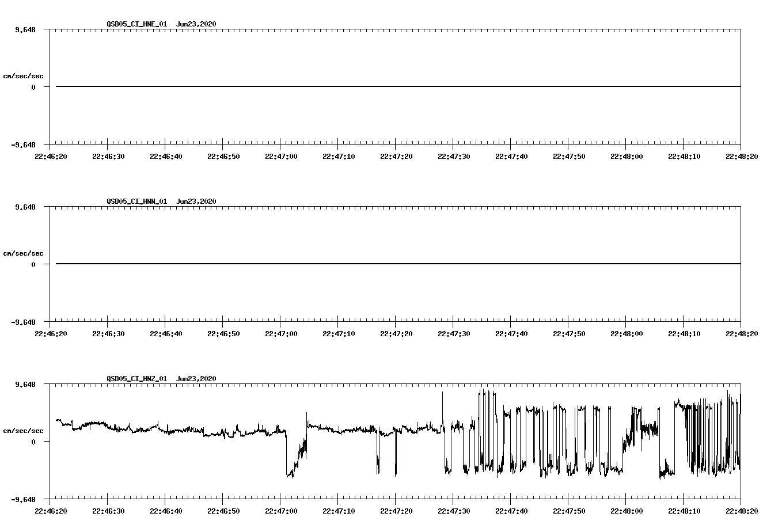Click the QSD05_CI_HNN_01 plot title
The width and height of the screenshot is (782, 532).
point(161,202)
